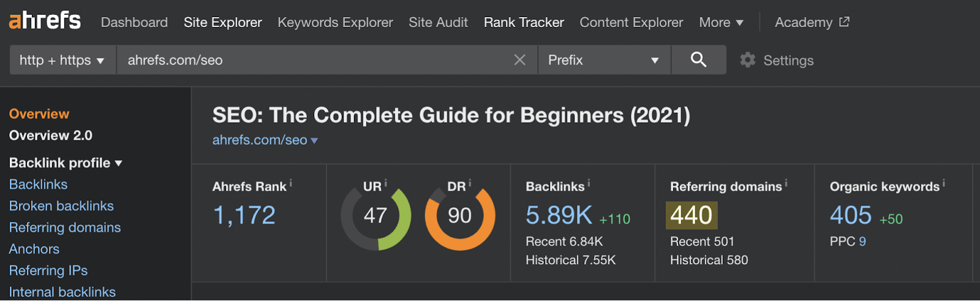Click the magnifying glass search button
Screen dimensions: 980x301
[698, 59]
